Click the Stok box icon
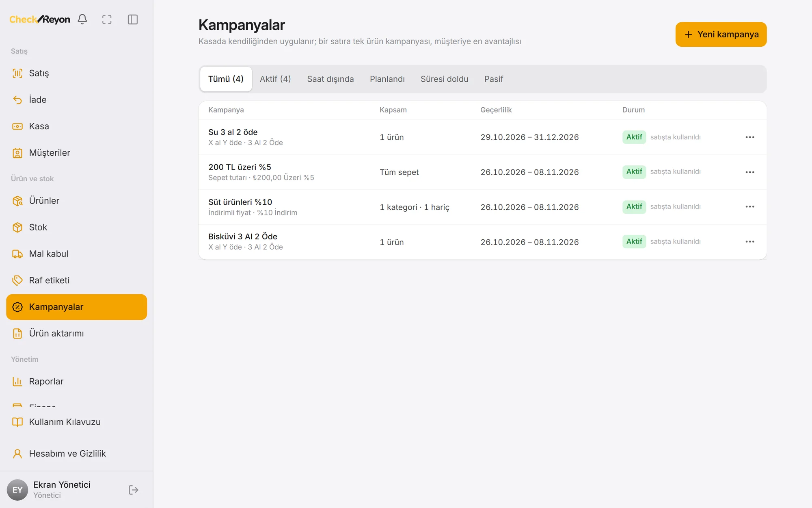This screenshot has height=508, width=812. point(17,227)
